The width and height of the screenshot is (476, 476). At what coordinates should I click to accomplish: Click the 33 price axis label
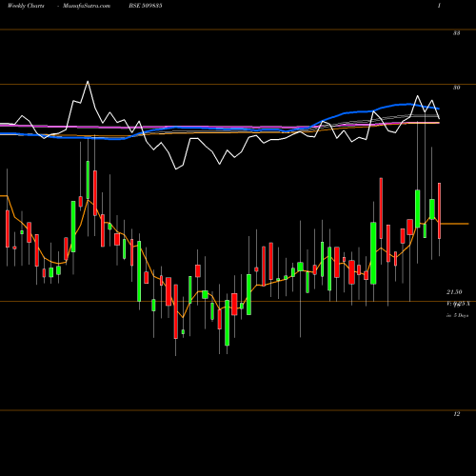(456, 32)
